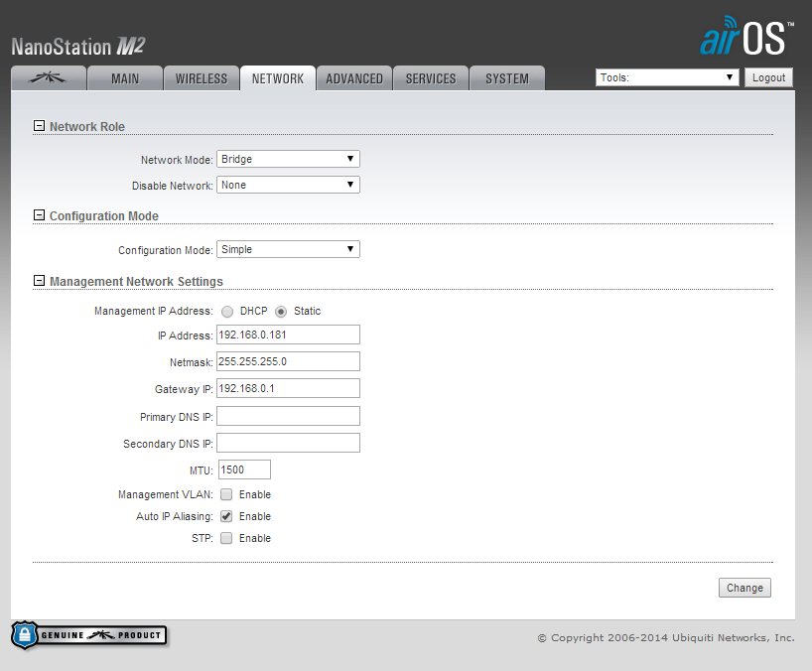The width and height of the screenshot is (812, 671).
Task: Click the Logout button
Action: [768, 77]
